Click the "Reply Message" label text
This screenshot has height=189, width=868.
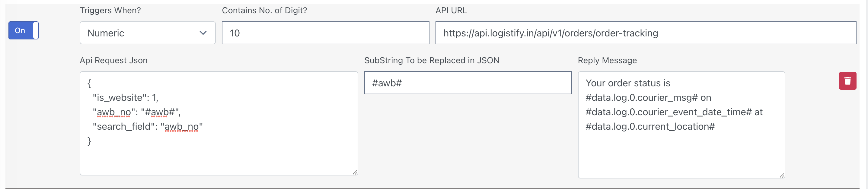607,60
